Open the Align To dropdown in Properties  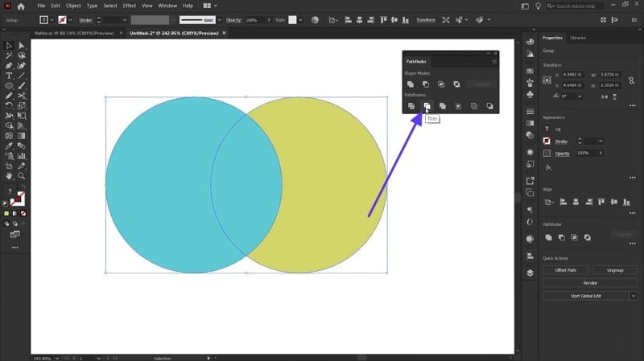click(x=549, y=202)
